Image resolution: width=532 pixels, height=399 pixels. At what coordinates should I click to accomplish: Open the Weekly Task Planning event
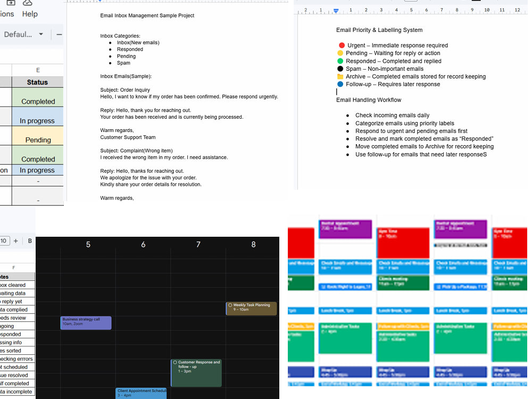pos(252,309)
